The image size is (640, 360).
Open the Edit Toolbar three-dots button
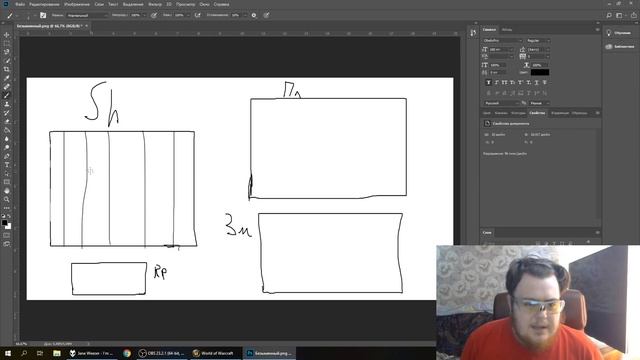[x=7, y=208]
